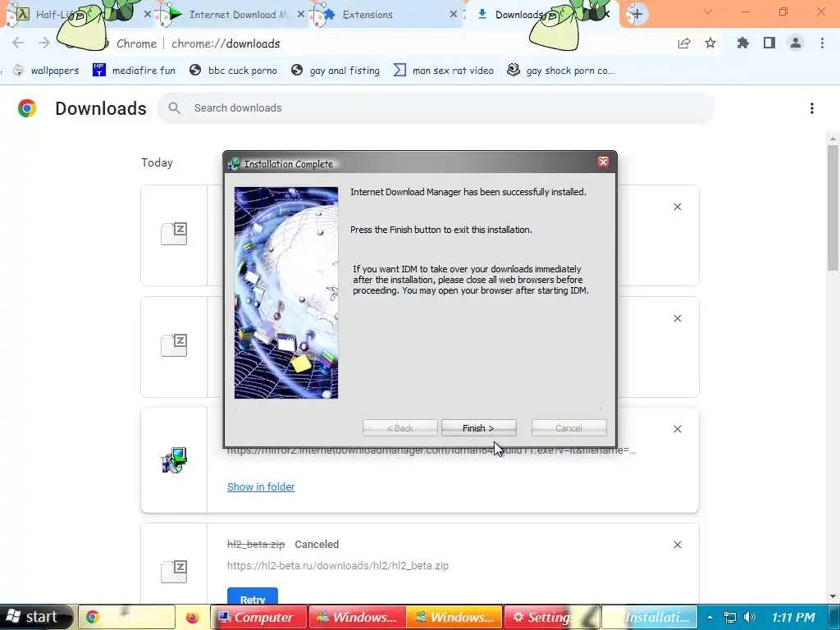Show hidden tray icons arrow
This screenshot has width=840, height=630.
point(710,617)
